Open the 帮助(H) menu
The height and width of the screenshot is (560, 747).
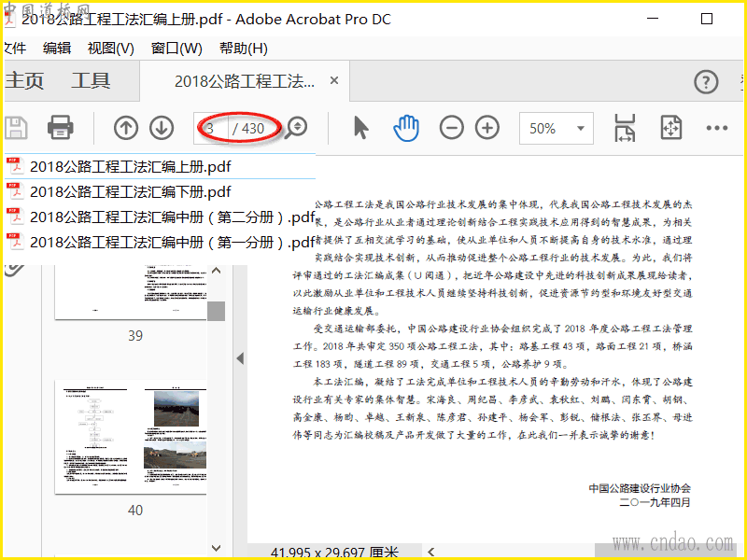click(244, 49)
